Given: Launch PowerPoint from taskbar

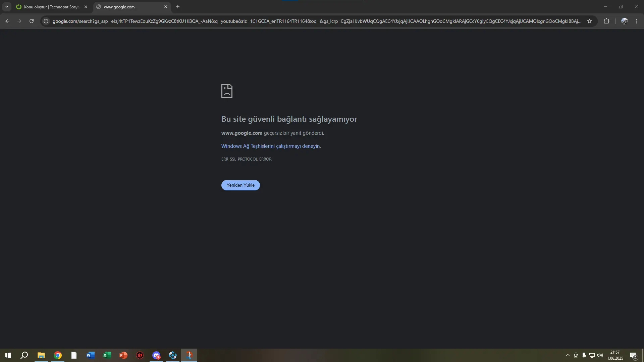Looking at the screenshot, I should [x=123, y=355].
